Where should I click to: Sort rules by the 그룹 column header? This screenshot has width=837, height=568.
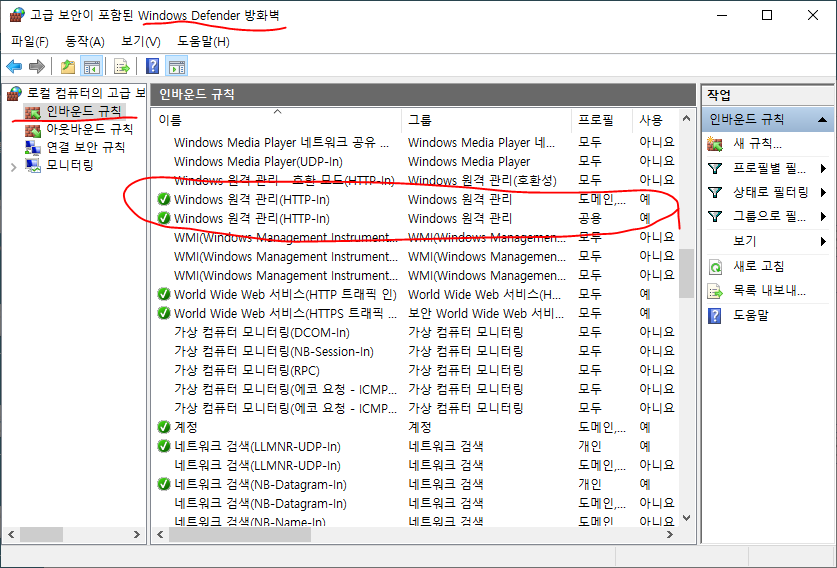click(486, 121)
